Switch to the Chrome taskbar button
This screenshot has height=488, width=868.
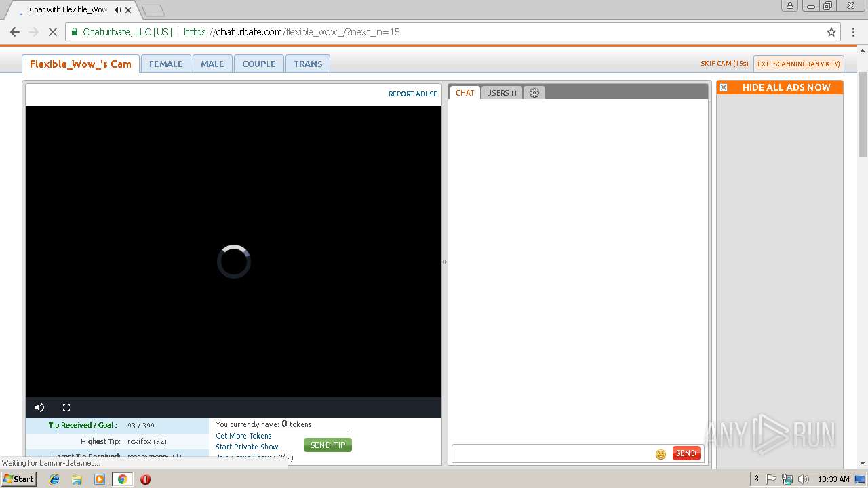click(x=123, y=479)
